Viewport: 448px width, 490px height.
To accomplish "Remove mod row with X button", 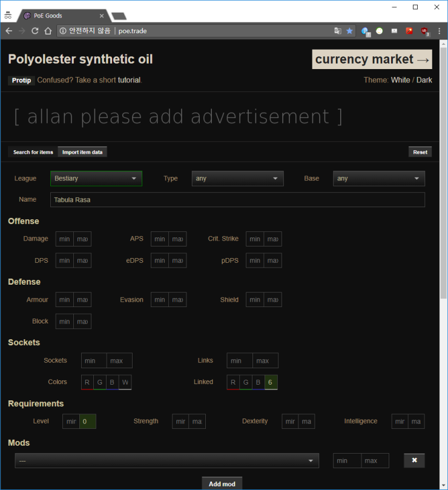I will (414, 460).
